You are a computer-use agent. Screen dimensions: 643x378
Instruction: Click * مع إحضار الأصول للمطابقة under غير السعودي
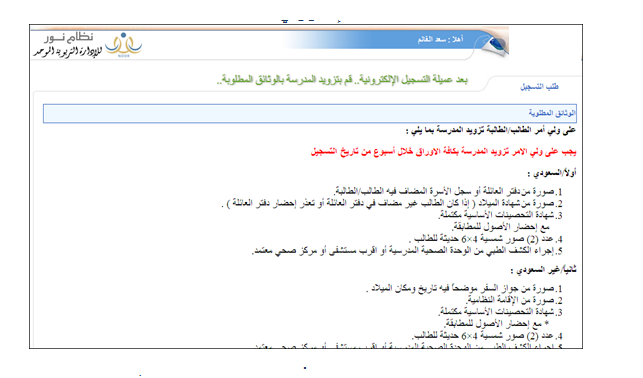click(x=497, y=324)
